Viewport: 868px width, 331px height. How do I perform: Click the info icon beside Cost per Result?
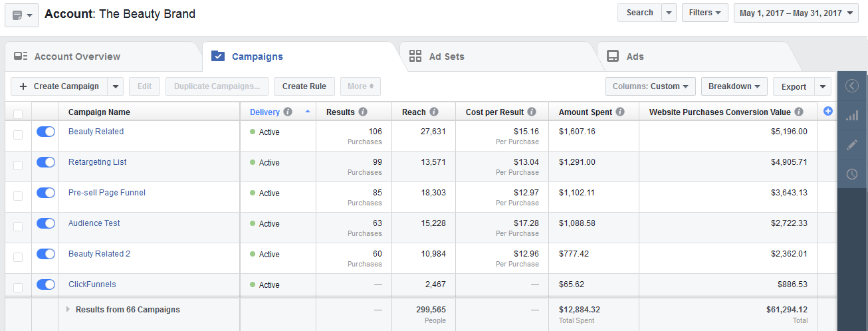532,112
